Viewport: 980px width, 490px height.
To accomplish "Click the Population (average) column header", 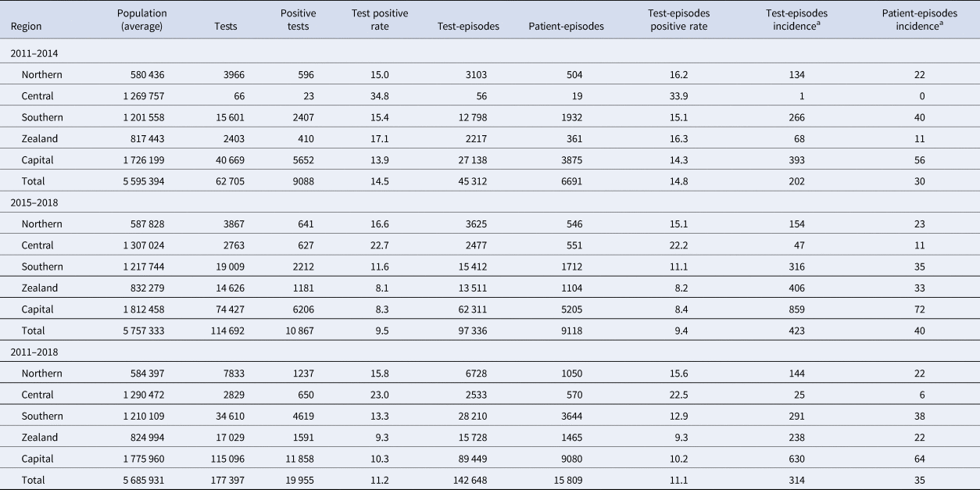I will pos(141,20).
